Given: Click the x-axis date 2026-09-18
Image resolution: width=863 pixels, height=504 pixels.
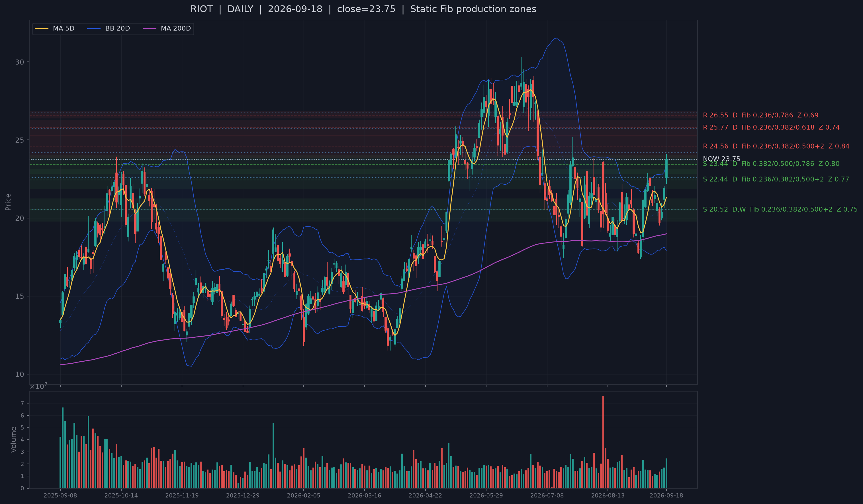Looking at the screenshot, I should pyautogui.click(x=666, y=495).
